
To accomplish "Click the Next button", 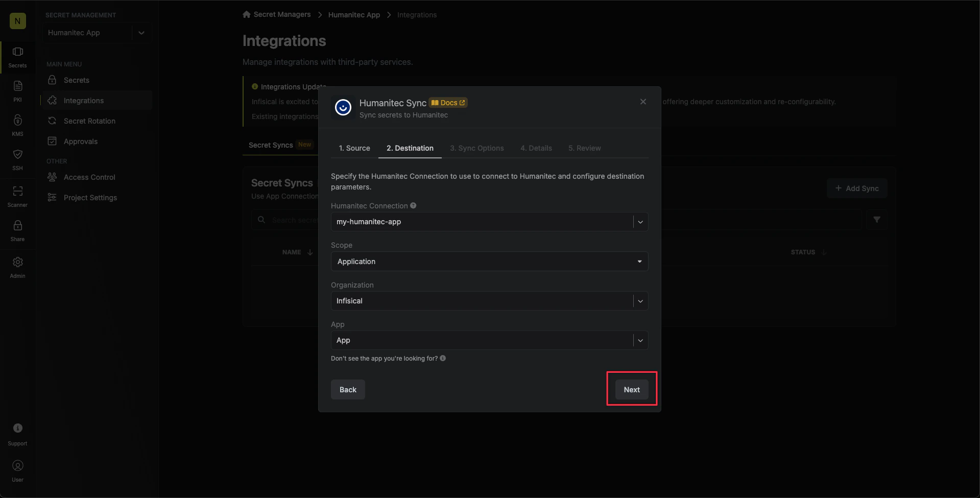I will click(632, 389).
